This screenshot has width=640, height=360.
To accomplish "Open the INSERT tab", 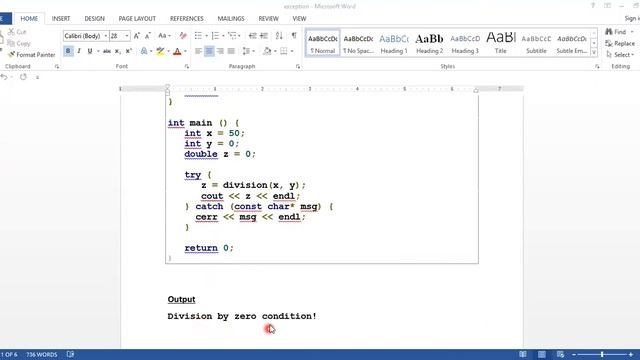I will pyautogui.click(x=61, y=19).
